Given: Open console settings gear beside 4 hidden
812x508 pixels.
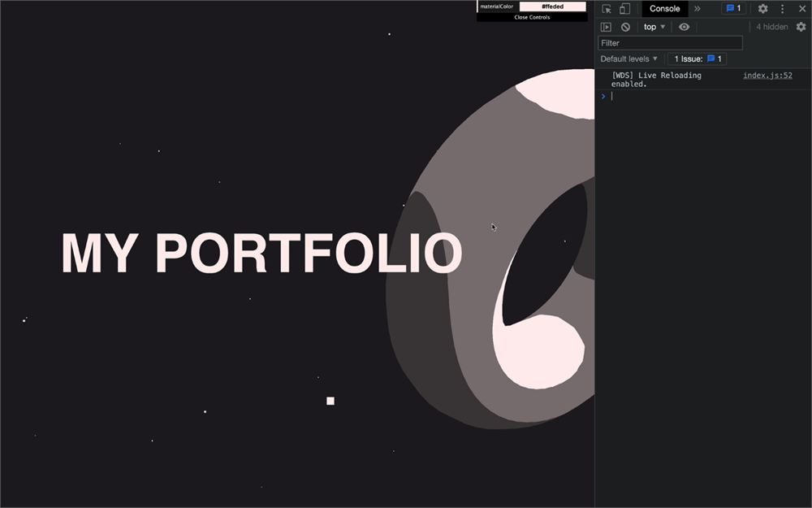Looking at the screenshot, I should [x=801, y=27].
